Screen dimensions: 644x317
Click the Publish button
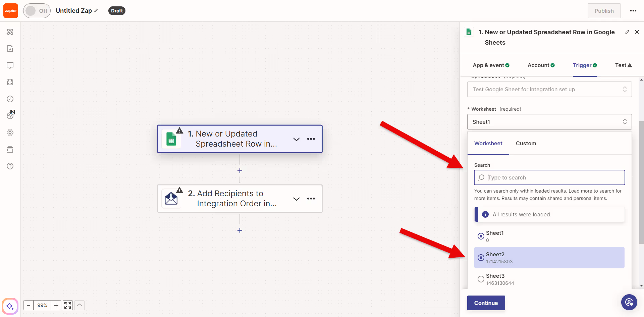604,11
